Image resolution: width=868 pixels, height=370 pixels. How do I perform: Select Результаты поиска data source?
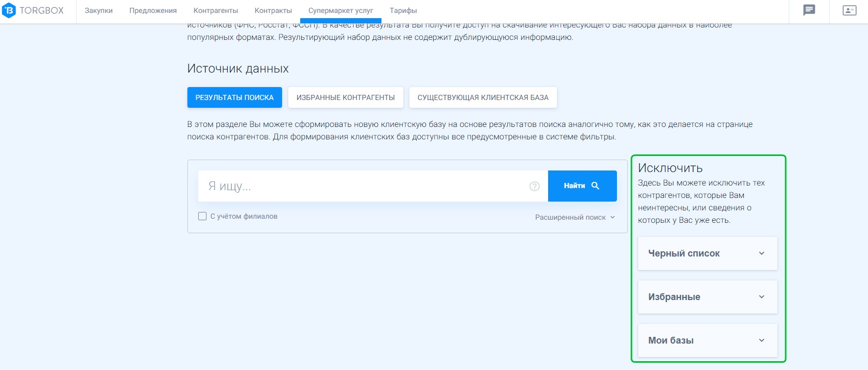point(234,97)
